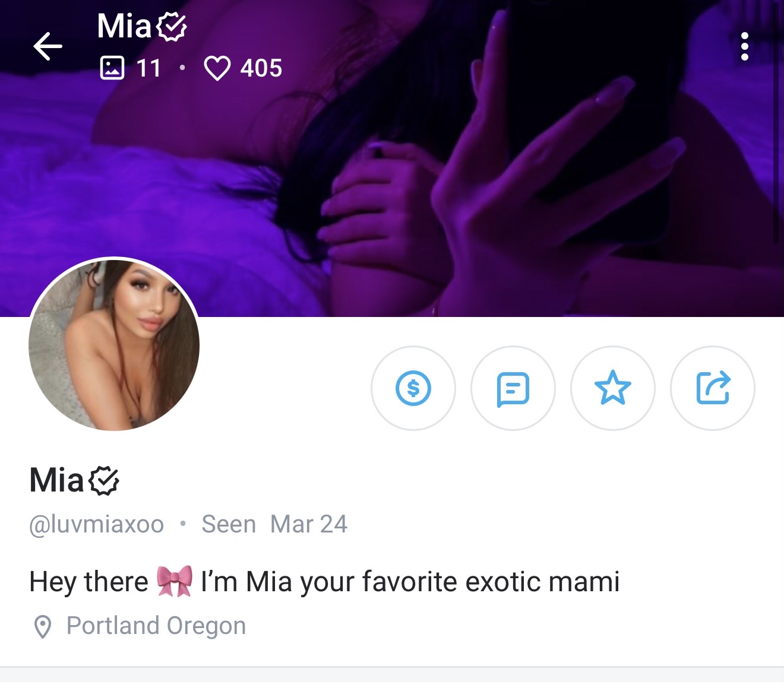This screenshot has width=784, height=688.
Task: Select the 405 likes count
Action: 261,68
